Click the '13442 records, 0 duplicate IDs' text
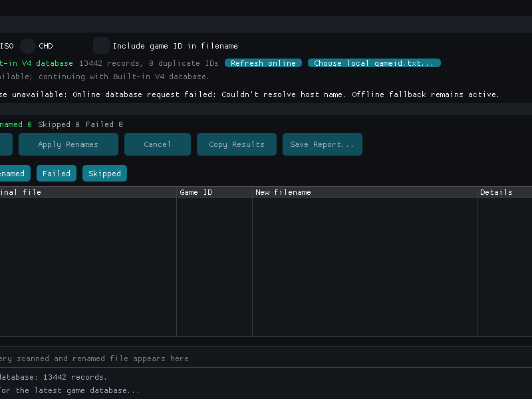Screen dimensions: 532x399 [x=148, y=63]
